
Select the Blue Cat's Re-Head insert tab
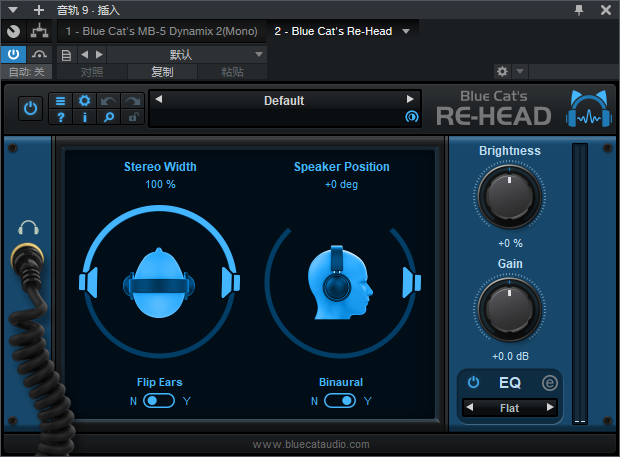pyautogui.click(x=333, y=31)
